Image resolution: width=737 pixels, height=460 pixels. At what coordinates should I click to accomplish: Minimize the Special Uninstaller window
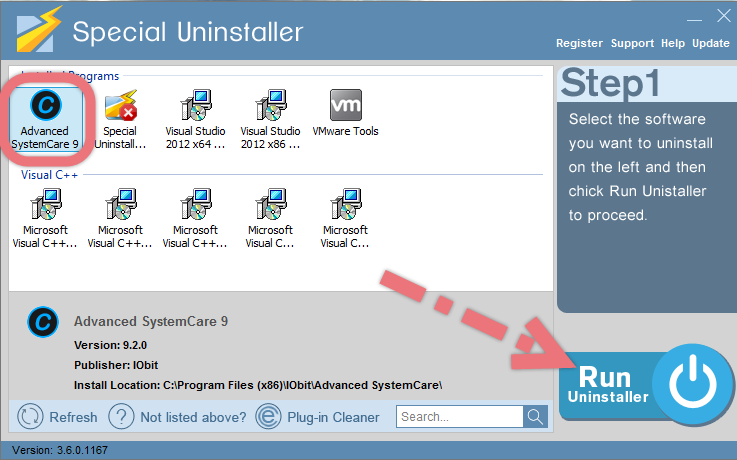pyautogui.click(x=694, y=20)
